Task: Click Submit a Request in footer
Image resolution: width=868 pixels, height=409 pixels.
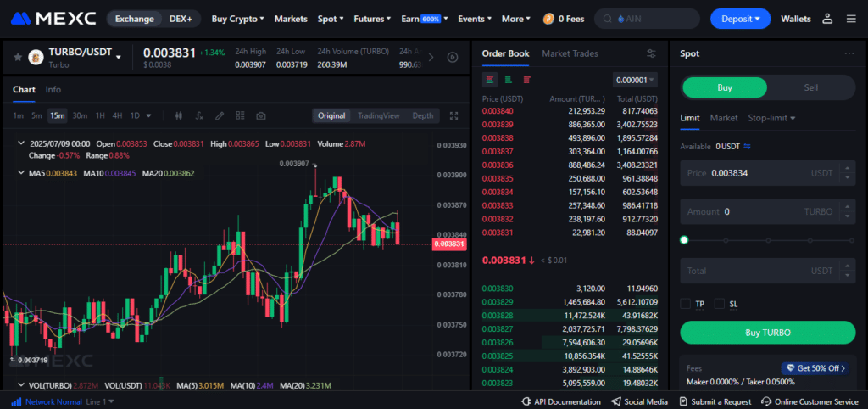Action: click(715, 402)
